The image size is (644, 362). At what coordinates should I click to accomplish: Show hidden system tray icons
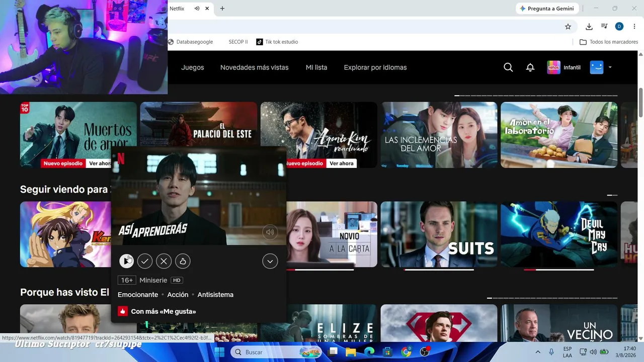(538, 352)
